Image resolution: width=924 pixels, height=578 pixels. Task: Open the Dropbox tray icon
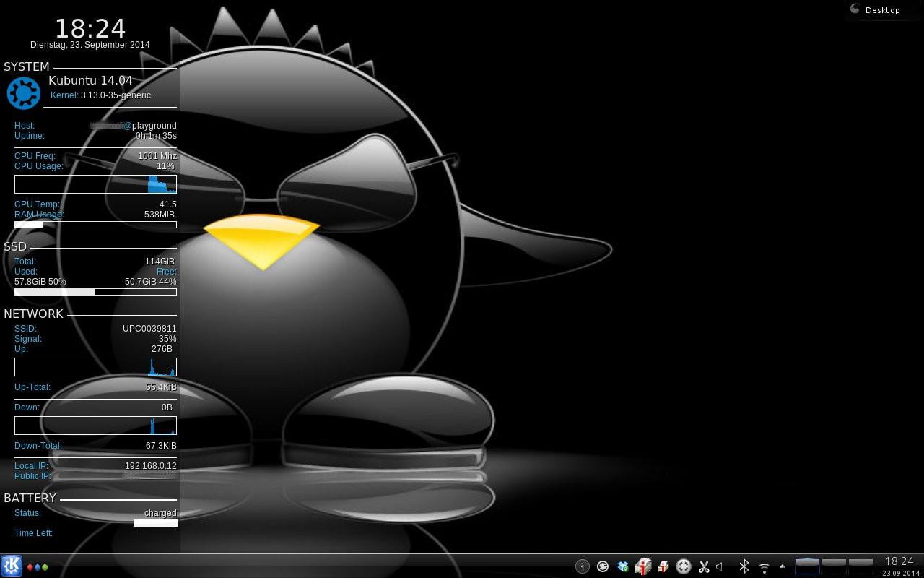pos(623,567)
